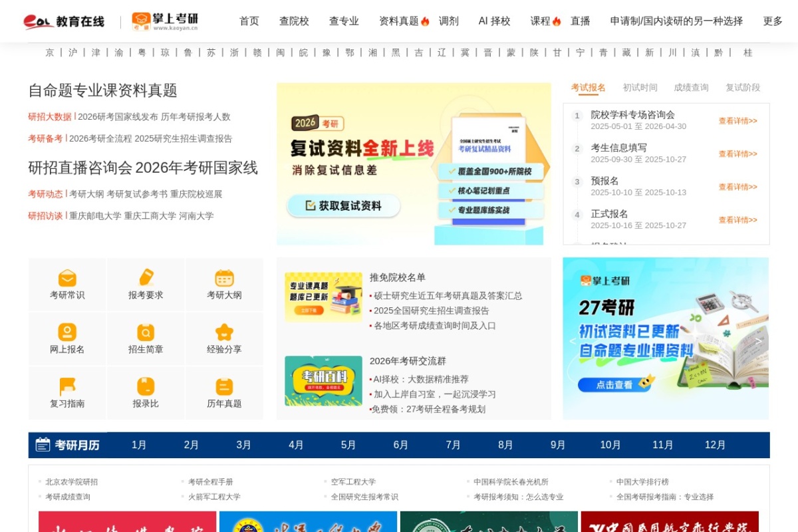Screen dimensions: 798x532
Task: Open the 考研常识 envelope icon
Action: click(67, 278)
